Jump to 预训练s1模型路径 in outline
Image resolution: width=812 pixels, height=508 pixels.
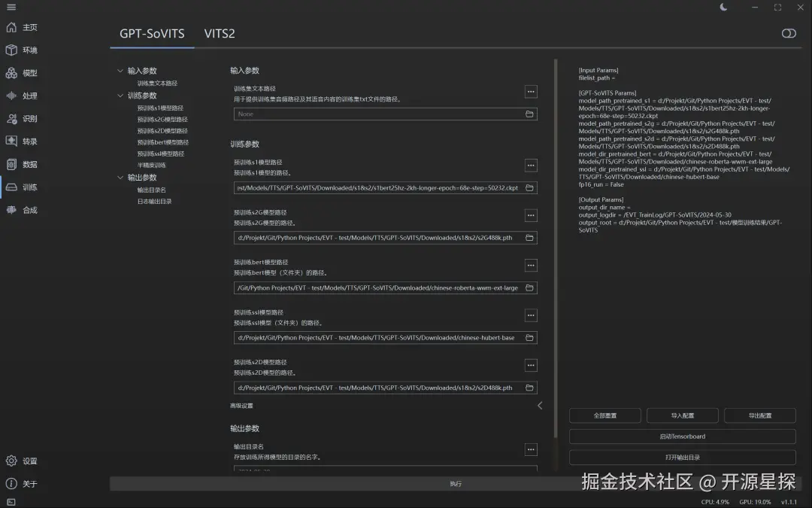(x=160, y=108)
